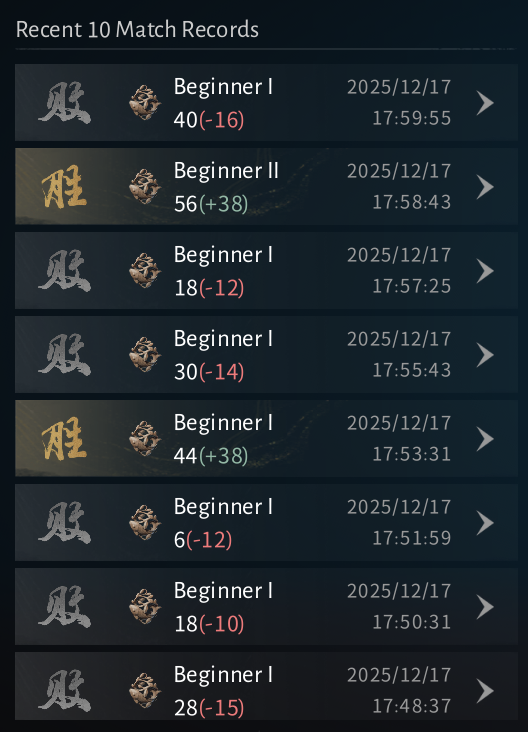Open the match scored 30(-14)
Viewport: 528px width, 732px height.
[266, 355]
